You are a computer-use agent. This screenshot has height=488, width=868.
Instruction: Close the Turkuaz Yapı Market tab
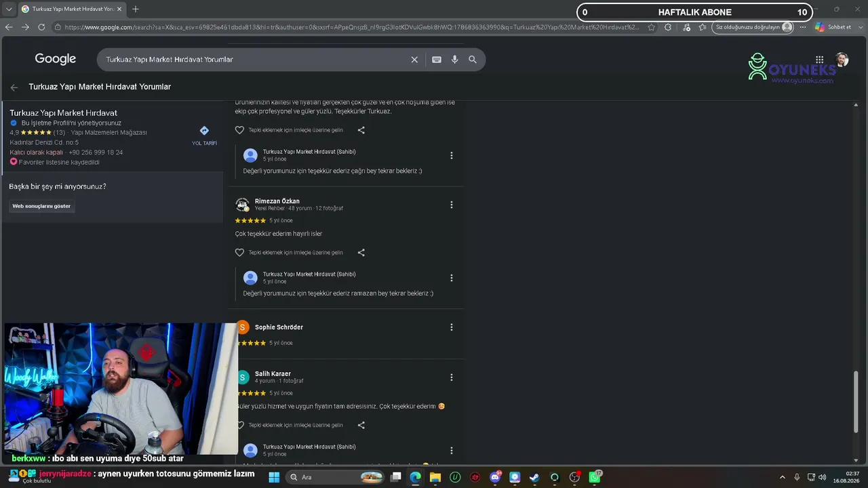tap(119, 9)
